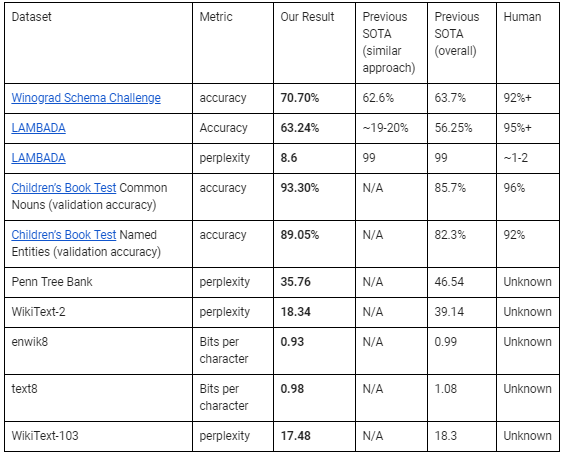Open LAMBADA link in the perplexity row
565x456 pixels.
(39, 158)
